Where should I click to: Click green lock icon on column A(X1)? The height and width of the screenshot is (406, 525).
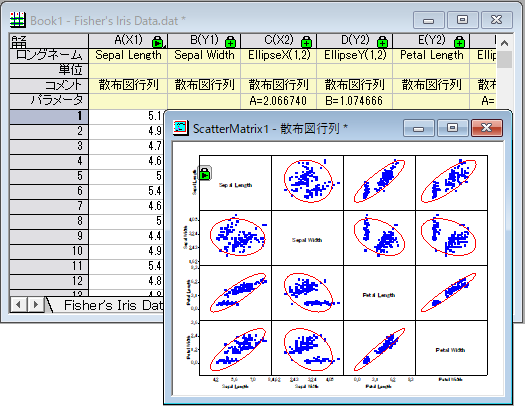pyautogui.click(x=157, y=42)
